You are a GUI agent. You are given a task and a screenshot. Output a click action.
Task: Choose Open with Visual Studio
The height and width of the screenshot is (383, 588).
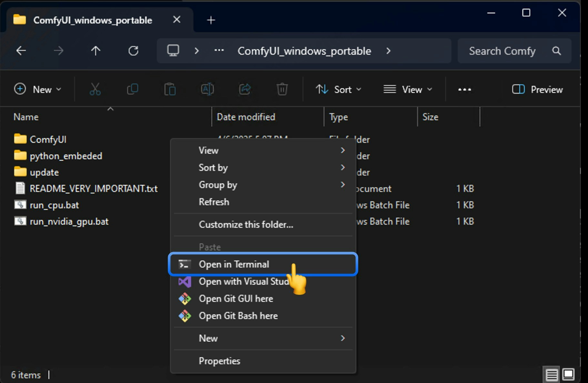[x=263, y=282]
